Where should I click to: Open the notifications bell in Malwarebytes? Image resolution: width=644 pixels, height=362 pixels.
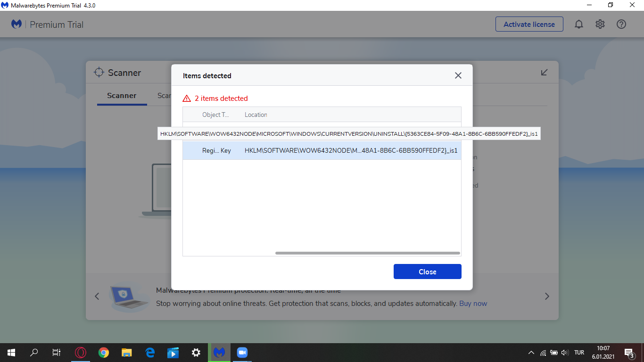pos(579,25)
